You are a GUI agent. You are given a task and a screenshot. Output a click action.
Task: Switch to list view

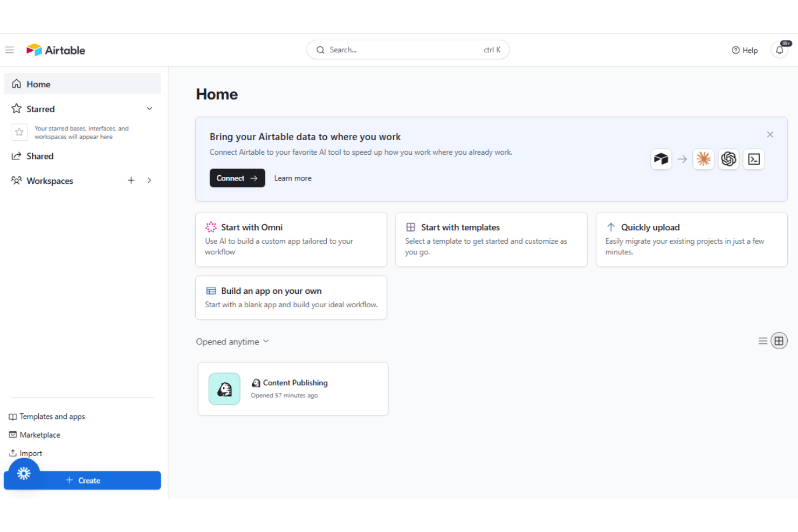pyautogui.click(x=763, y=341)
